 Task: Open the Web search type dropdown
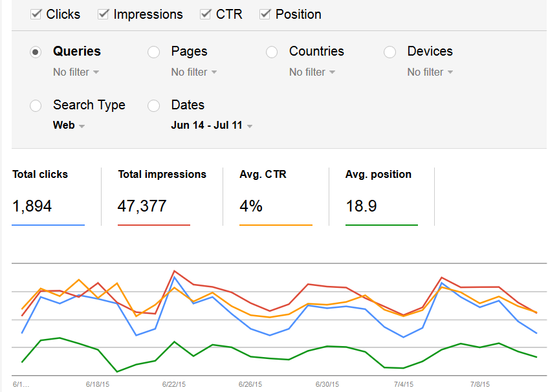tap(69, 125)
